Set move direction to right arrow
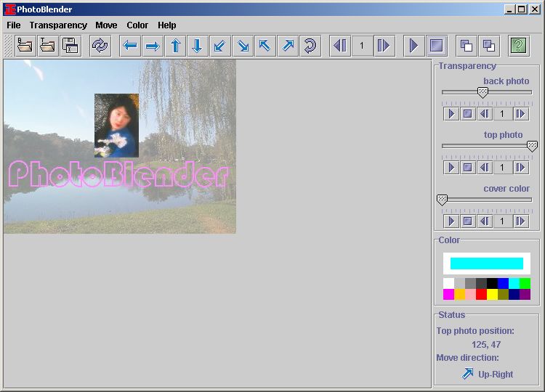This screenshot has width=545, height=392. point(153,46)
